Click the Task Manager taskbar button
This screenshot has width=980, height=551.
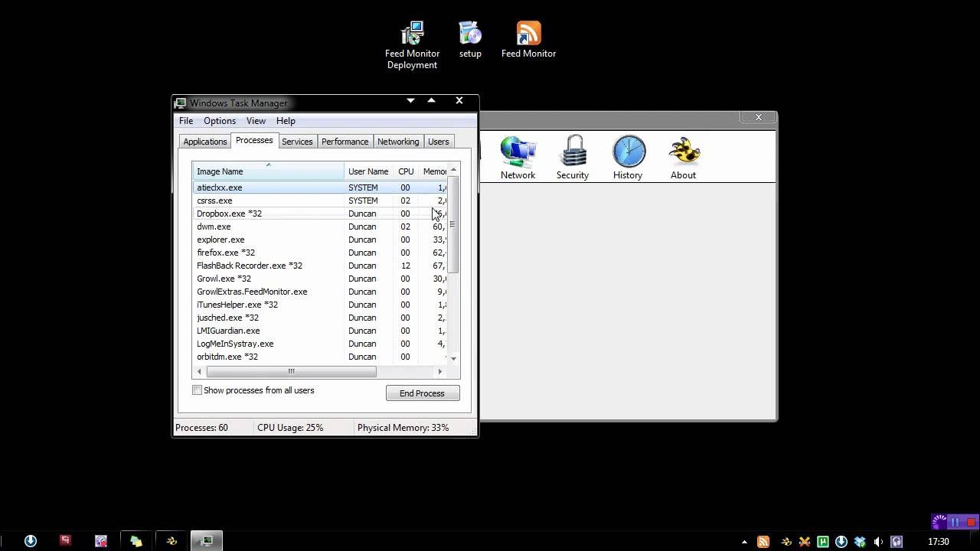[x=206, y=541]
